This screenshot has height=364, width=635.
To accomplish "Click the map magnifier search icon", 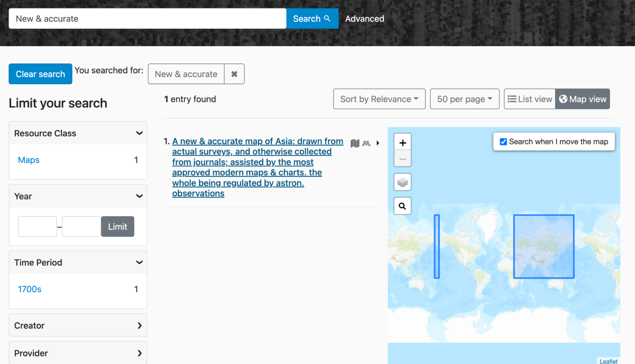I will tap(402, 206).
